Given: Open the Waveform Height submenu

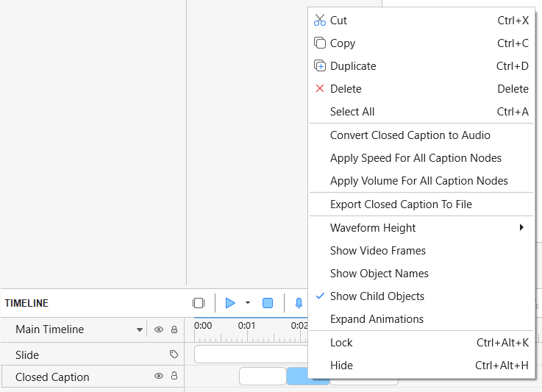Looking at the screenshot, I should (421, 228).
